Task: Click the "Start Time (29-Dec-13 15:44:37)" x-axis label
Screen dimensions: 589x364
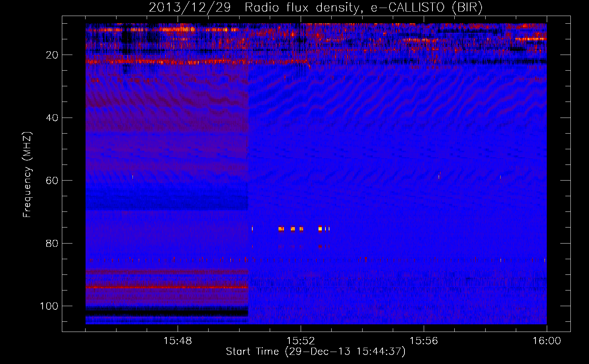Action: click(x=316, y=352)
